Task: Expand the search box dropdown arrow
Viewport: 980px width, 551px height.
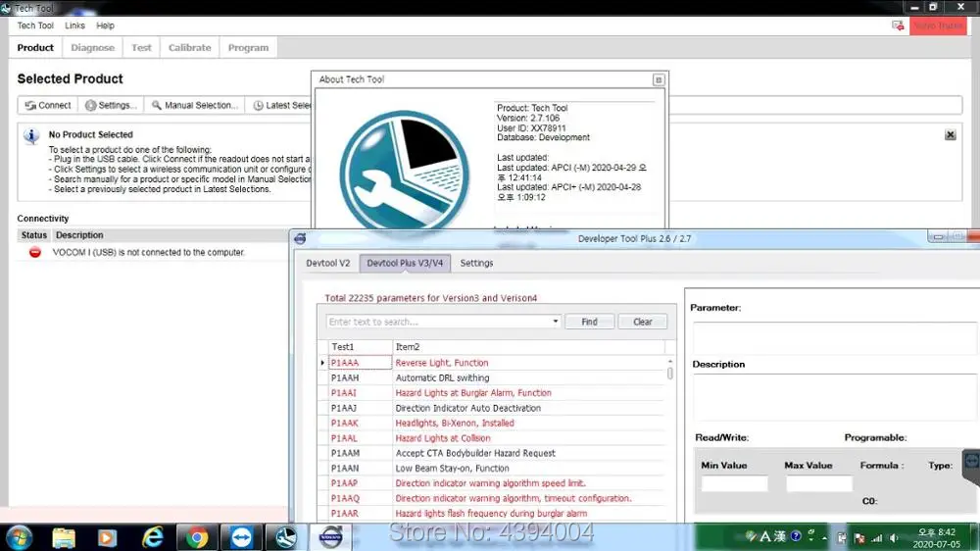Action: [x=555, y=322]
